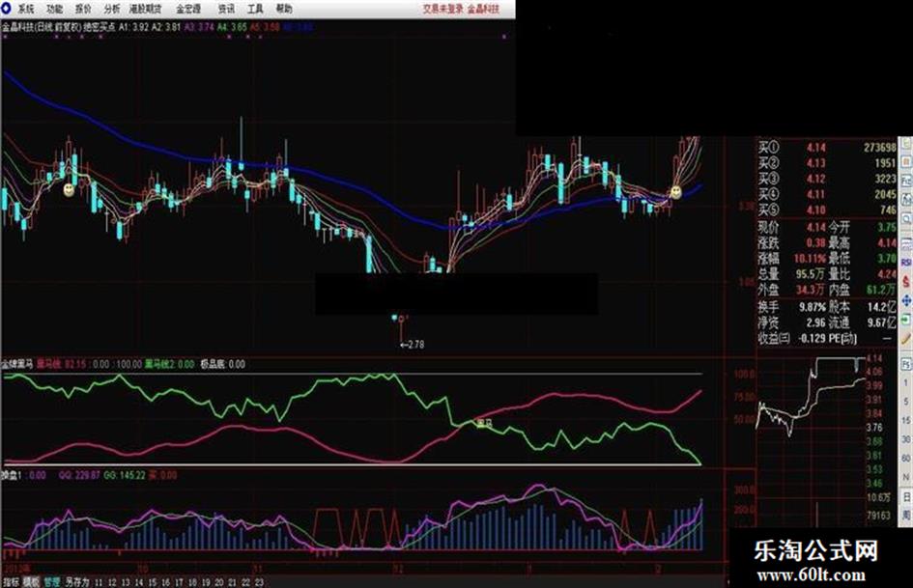Viewport: 913px width, 588px height.
Task: Click the 金晶科技 stock name in title bar
Action: 483,9
